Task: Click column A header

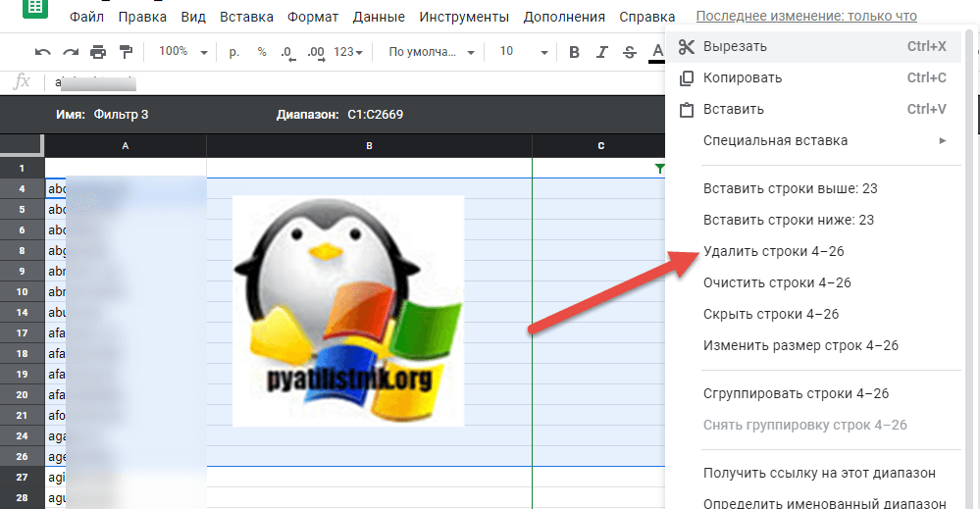Action: click(126, 145)
